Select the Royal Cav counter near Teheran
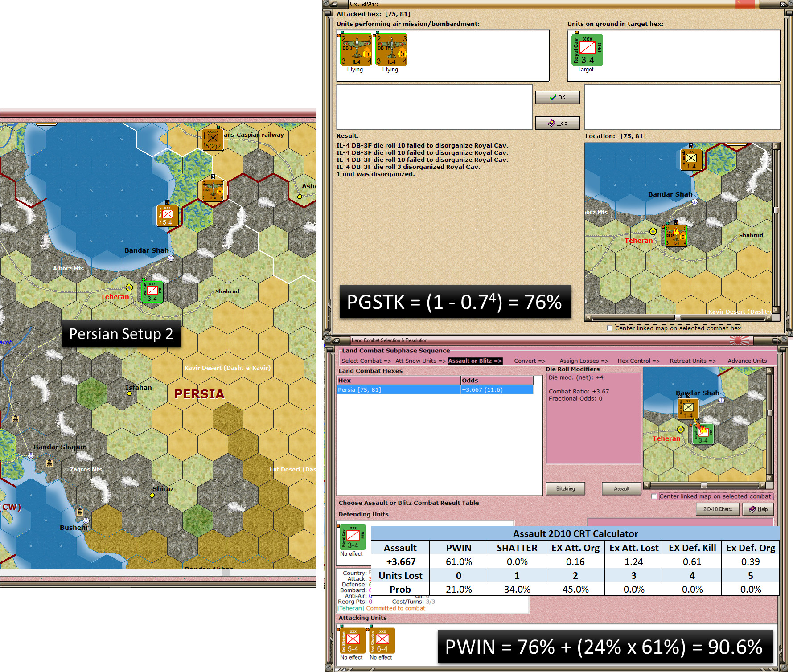793x672 pixels. 152,292
